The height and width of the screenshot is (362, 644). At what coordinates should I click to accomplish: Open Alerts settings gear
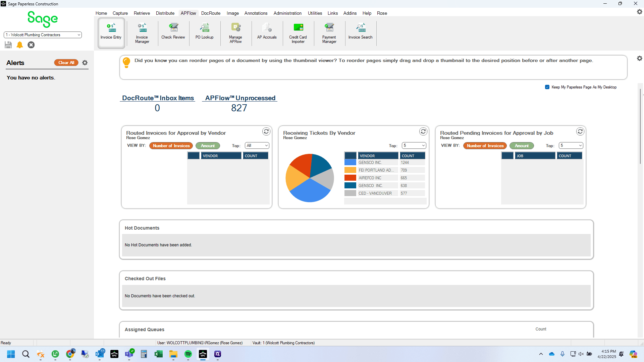(x=85, y=63)
